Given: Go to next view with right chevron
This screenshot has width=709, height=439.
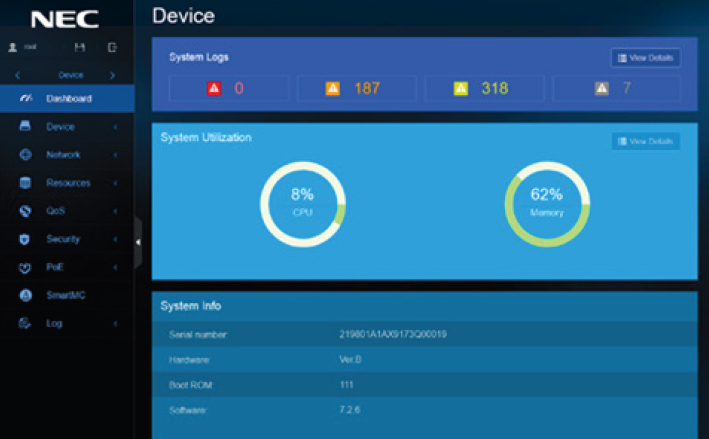Looking at the screenshot, I should click(x=113, y=75).
